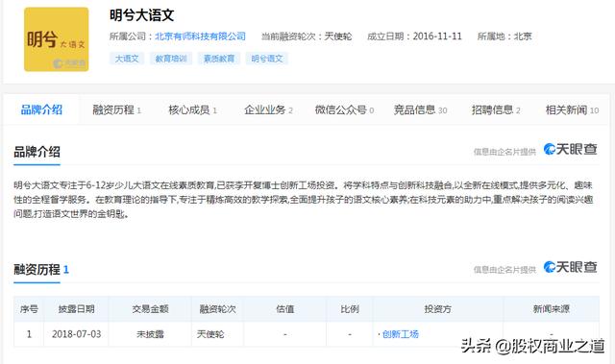Select the 教育培训 tag
Viewport: 615px width, 364px height.
(x=171, y=59)
